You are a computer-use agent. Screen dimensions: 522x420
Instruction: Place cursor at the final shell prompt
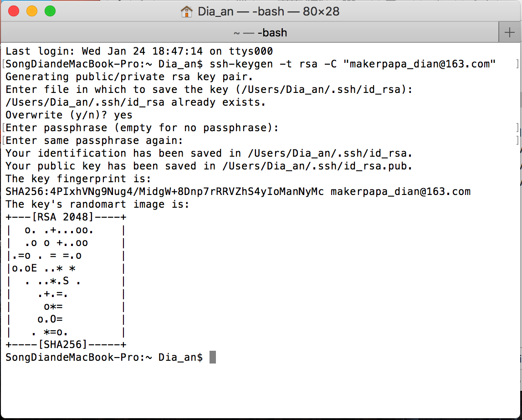click(x=104, y=357)
